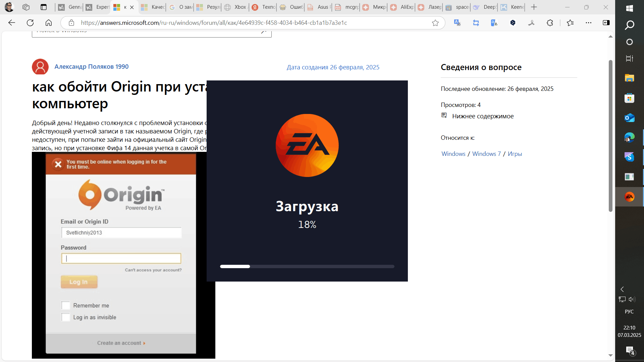Open the Windows category link
Viewport: 644px width, 362px height.
[x=453, y=154]
